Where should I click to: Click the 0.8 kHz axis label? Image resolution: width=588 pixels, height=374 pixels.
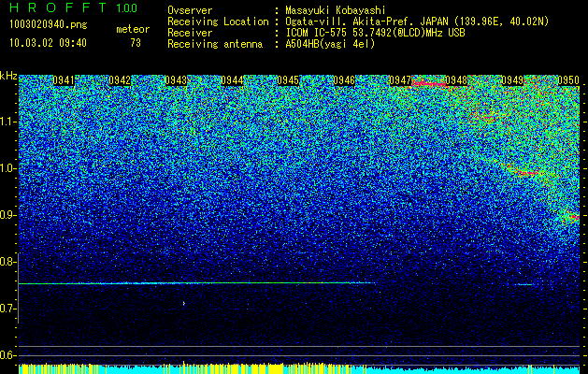point(7,262)
